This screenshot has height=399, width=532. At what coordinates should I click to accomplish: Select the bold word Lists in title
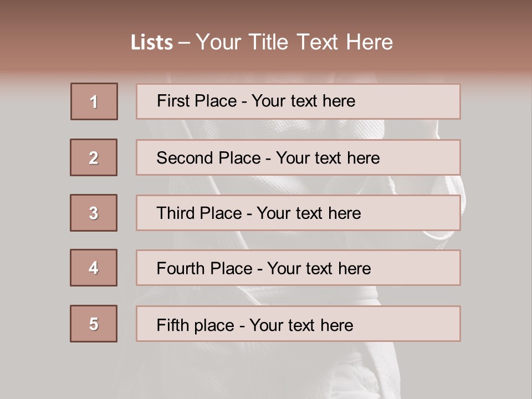[152, 43]
